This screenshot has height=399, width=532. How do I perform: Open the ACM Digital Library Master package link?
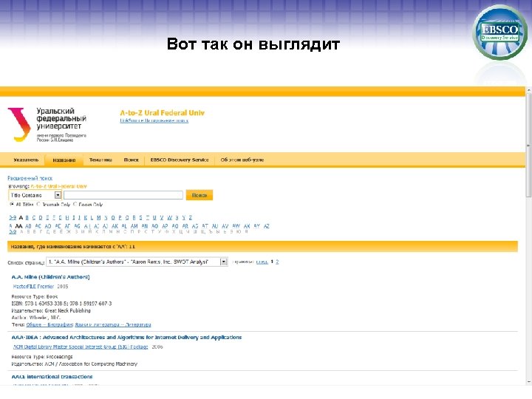click(81, 347)
